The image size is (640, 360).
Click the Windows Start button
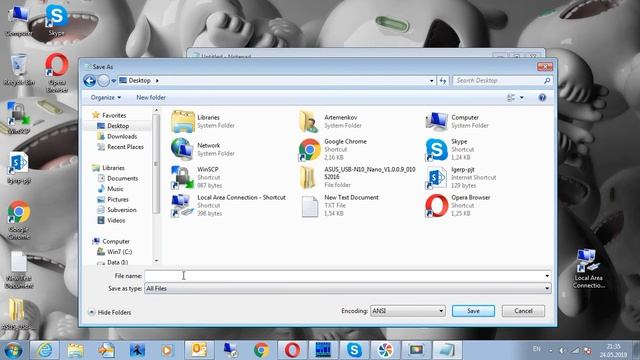(x=13, y=350)
